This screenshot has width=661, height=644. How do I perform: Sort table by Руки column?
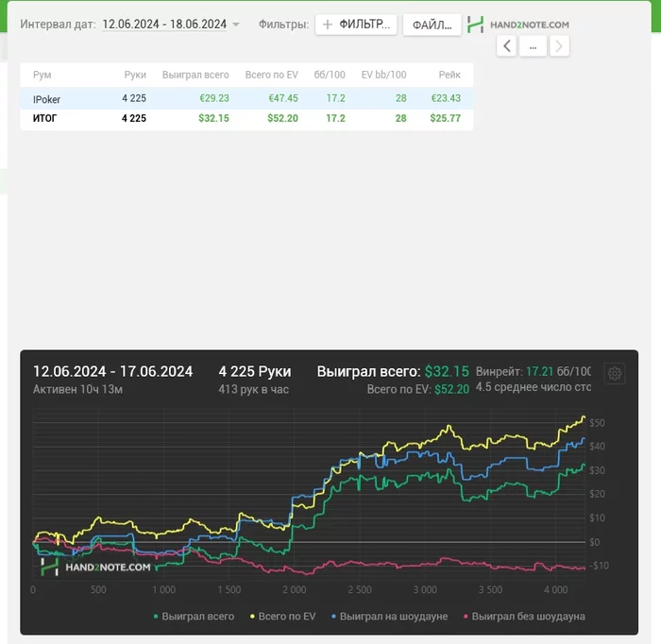(135, 75)
